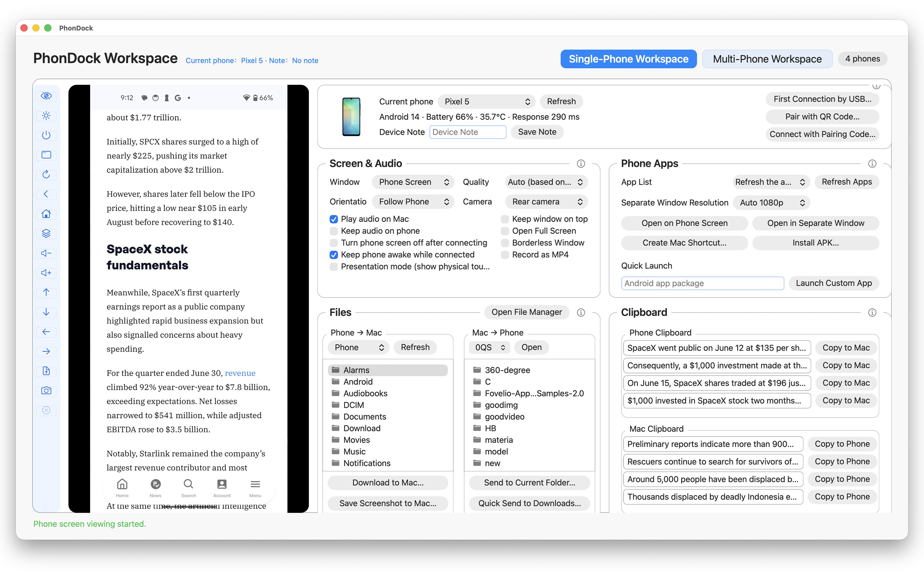
Task: Click Save Screenshot to Mac... button
Action: click(x=388, y=503)
